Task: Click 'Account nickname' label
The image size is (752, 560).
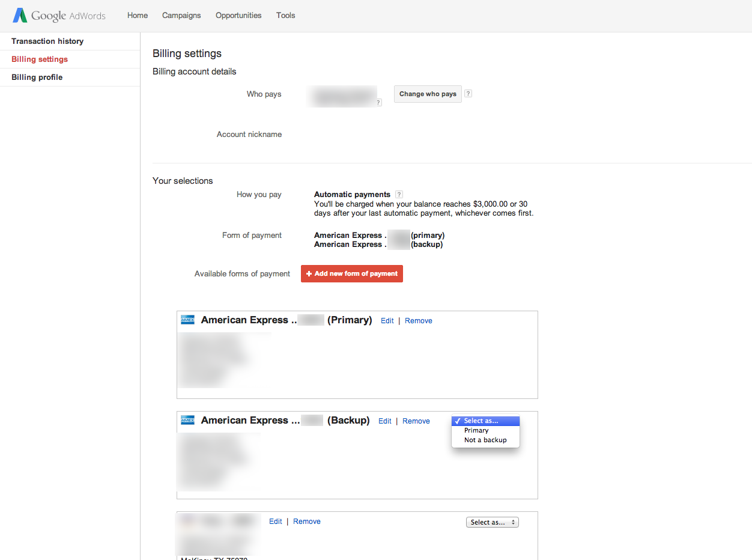Action: (x=249, y=135)
